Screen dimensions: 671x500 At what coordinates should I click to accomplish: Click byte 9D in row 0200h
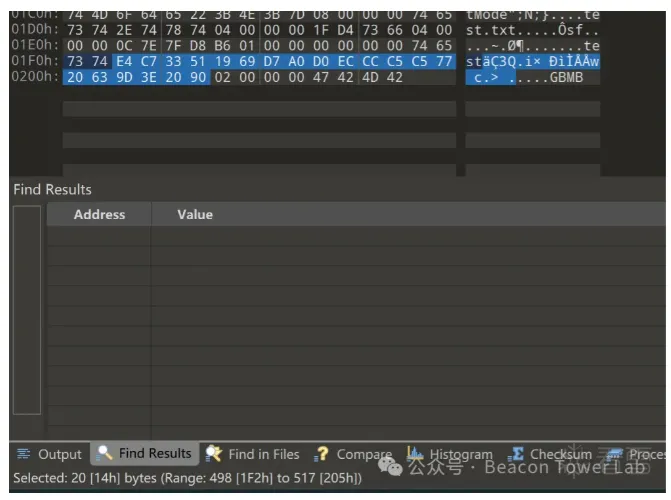(124, 77)
